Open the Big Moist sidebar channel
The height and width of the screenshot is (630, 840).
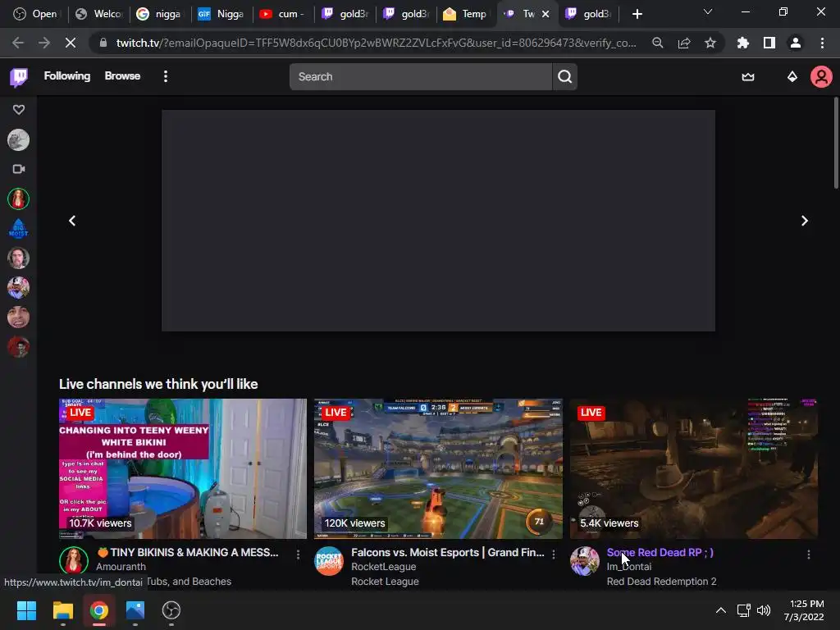[x=18, y=229]
